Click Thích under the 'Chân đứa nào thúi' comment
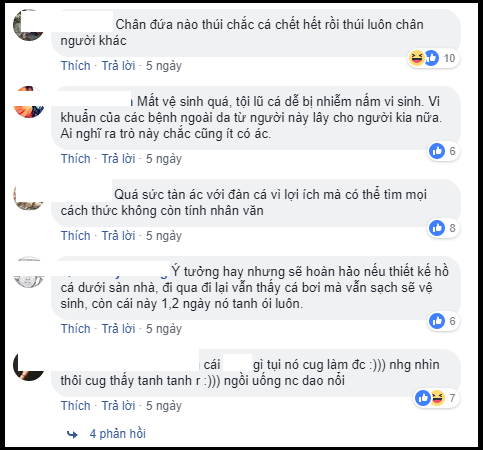The image size is (483, 450). point(76,66)
